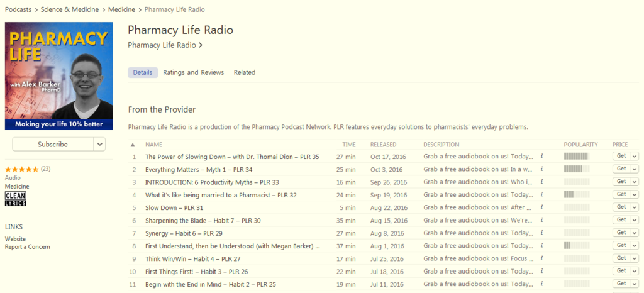Screen dimensions: 644x293
Task: Click info icon for Sharpening the Blade episode
Action: [541, 220]
